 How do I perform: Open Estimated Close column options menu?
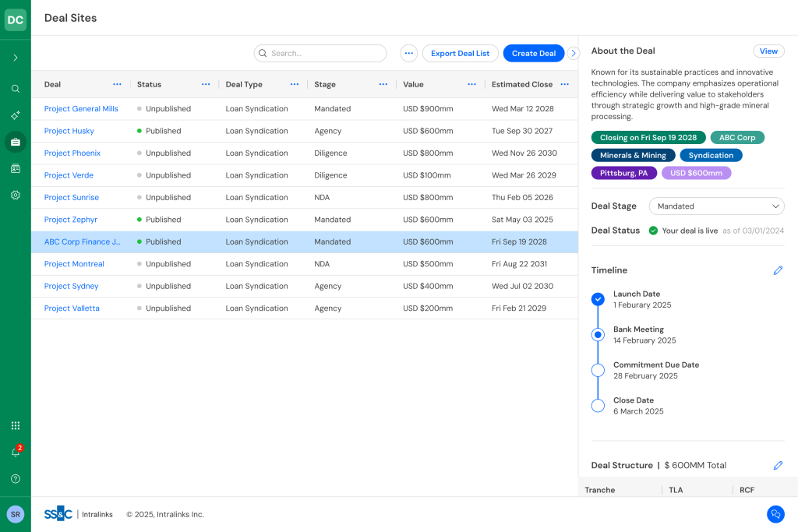pyautogui.click(x=564, y=84)
